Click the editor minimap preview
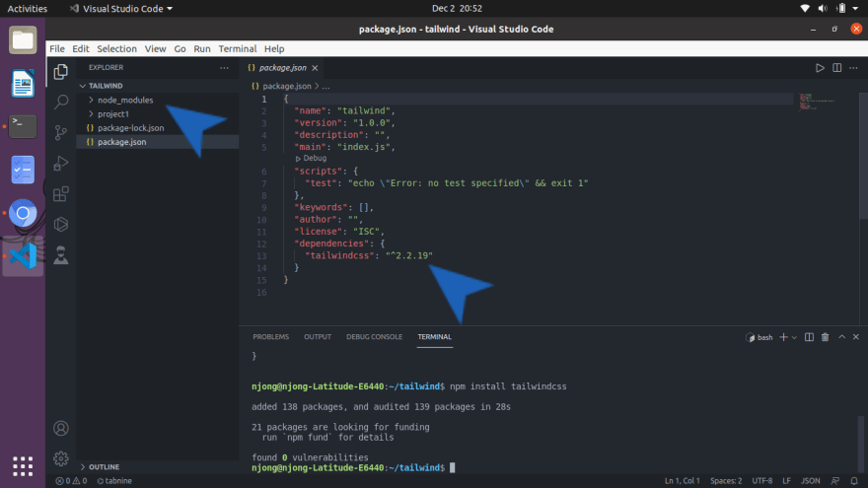The width and height of the screenshot is (868, 488). point(818,102)
